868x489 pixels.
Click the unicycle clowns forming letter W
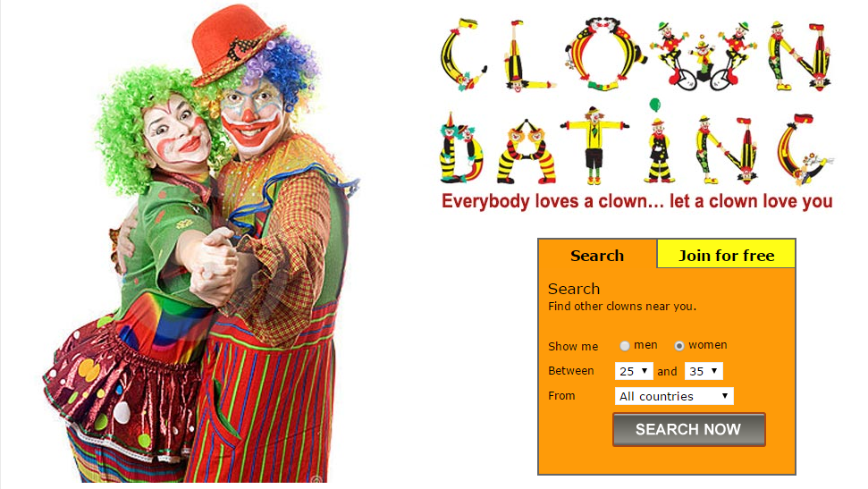703,55
